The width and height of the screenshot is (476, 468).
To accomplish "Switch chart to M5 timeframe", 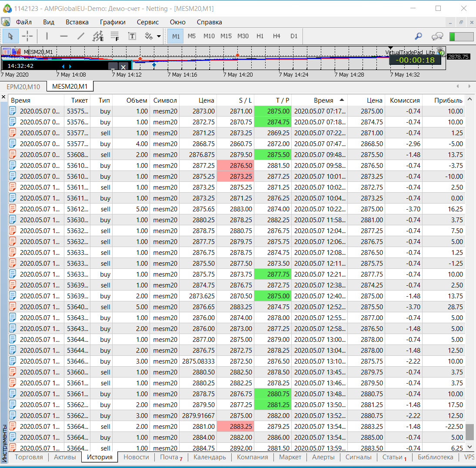I will 192,36.
